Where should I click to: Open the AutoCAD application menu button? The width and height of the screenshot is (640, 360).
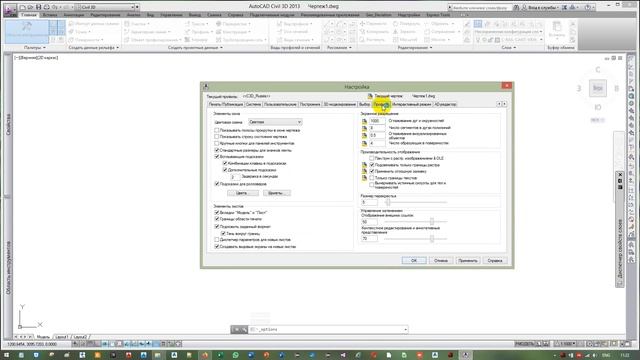[9, 9]
